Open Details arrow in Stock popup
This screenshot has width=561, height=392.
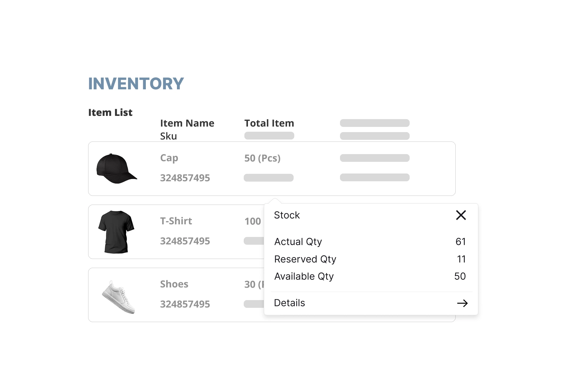coord(462,303)
